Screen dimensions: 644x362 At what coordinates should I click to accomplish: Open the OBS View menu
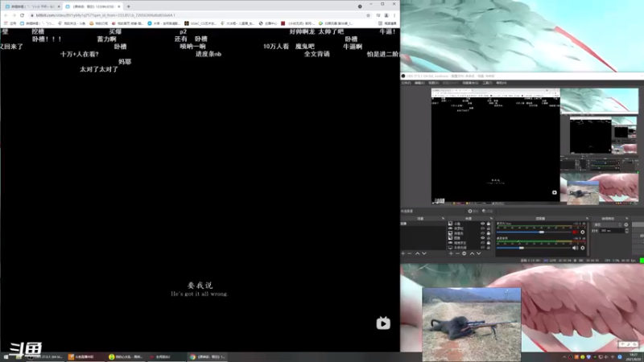click(434, 83)
